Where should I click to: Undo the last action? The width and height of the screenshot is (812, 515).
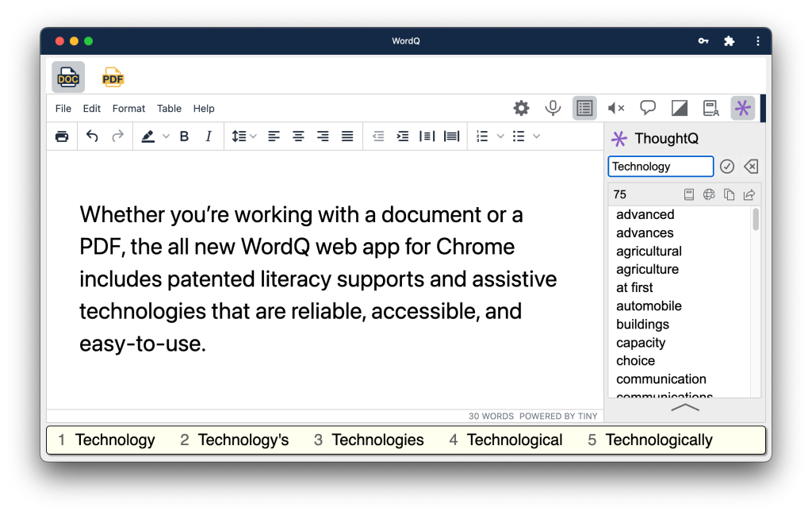(x=92, y=136)
